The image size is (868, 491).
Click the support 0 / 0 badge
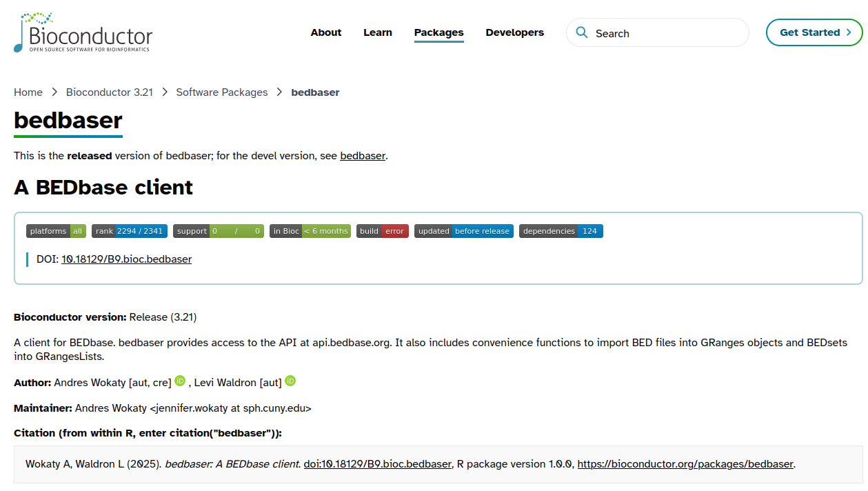tap(219, 231)
